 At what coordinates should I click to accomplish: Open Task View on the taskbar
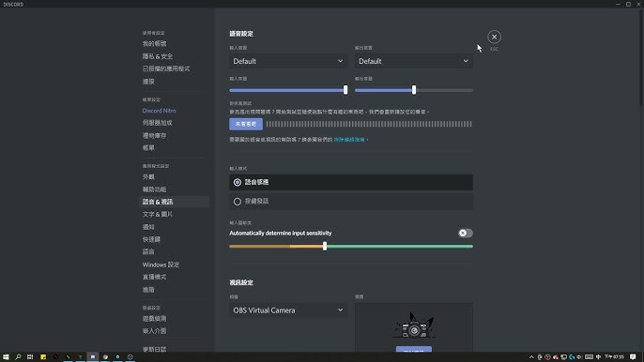tap(30, 357)
